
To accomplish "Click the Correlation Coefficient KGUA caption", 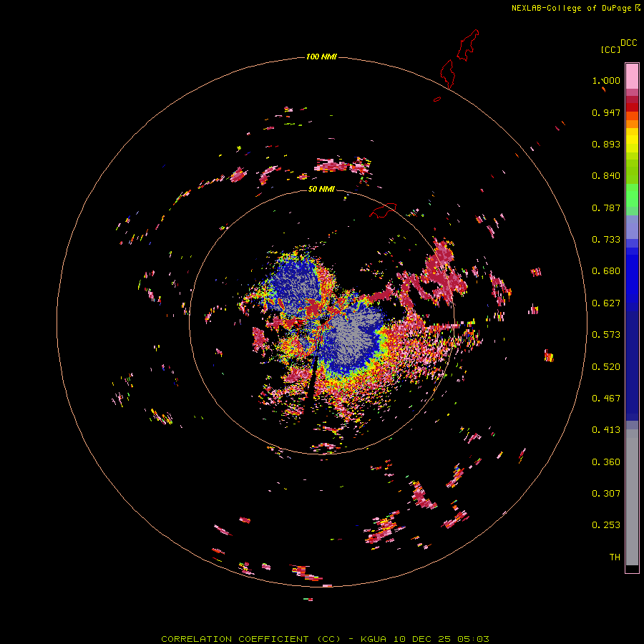I will (325, 639).
